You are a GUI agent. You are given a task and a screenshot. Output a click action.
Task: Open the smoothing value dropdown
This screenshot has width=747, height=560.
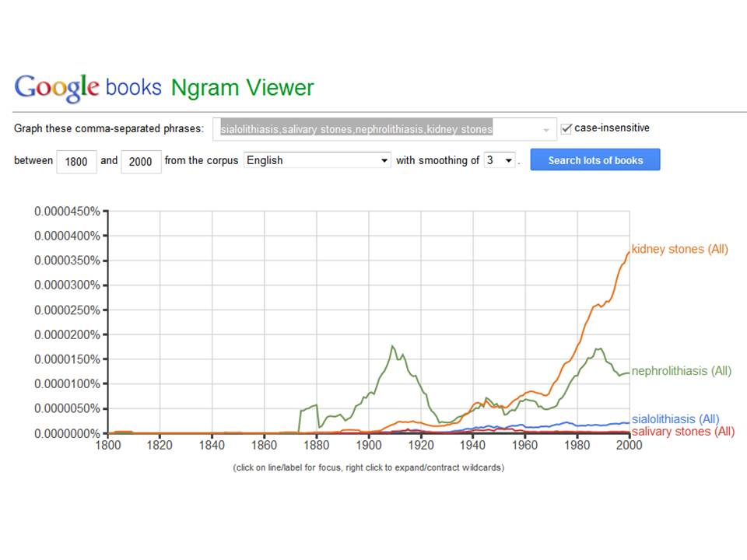coord(500,160)
